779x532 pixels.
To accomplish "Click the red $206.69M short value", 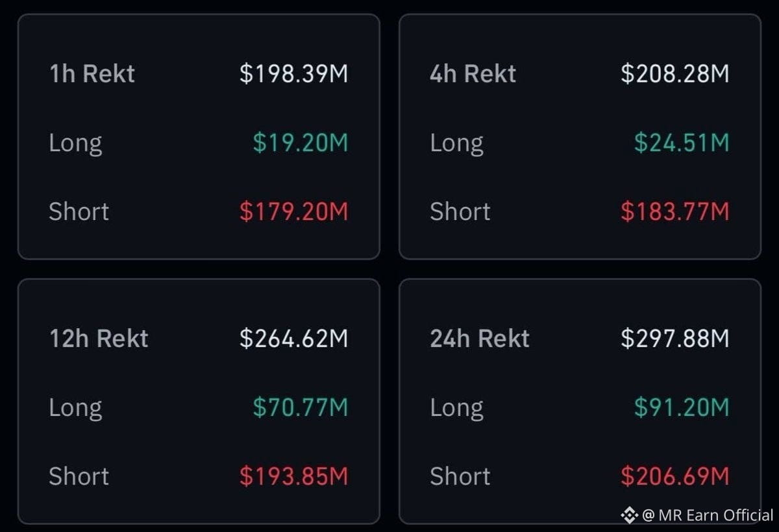I will (x=675, y=476).
